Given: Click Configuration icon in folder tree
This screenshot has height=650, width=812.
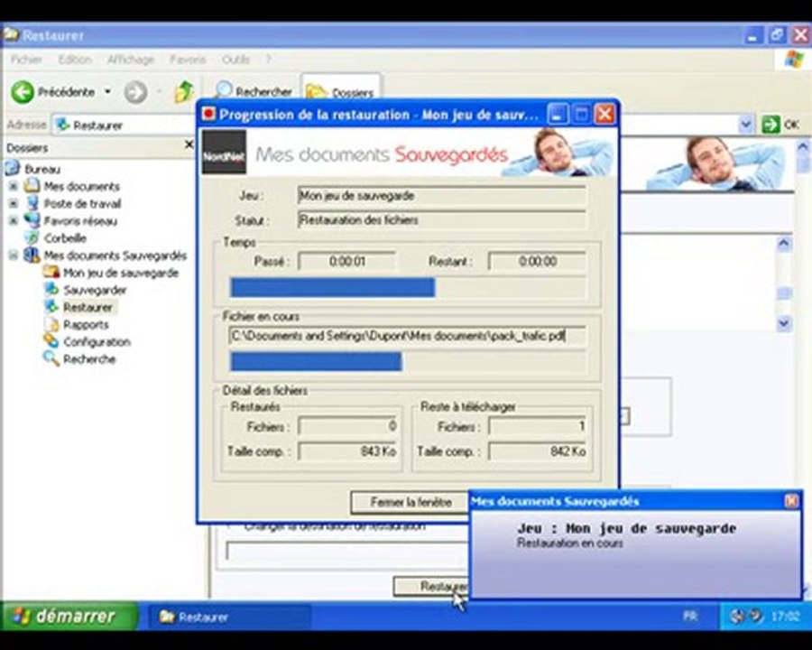Looking at the screenshot, I should [x=51, y=341].
